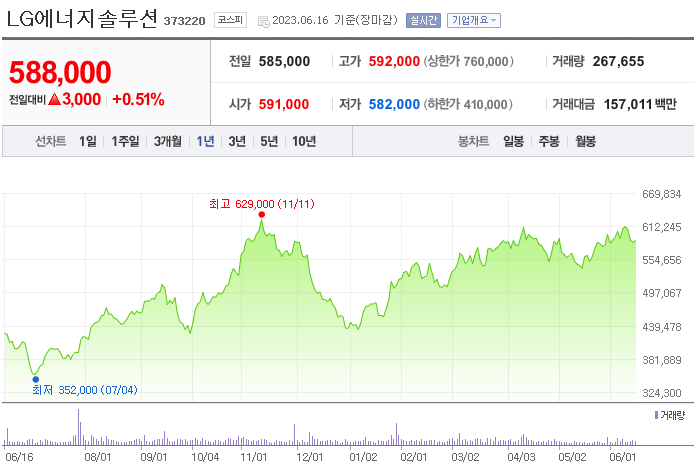The width and height of the screenshot is (694, 474).
Task: Click the 02/01 x-axis date label
Action: click(414, 457)
